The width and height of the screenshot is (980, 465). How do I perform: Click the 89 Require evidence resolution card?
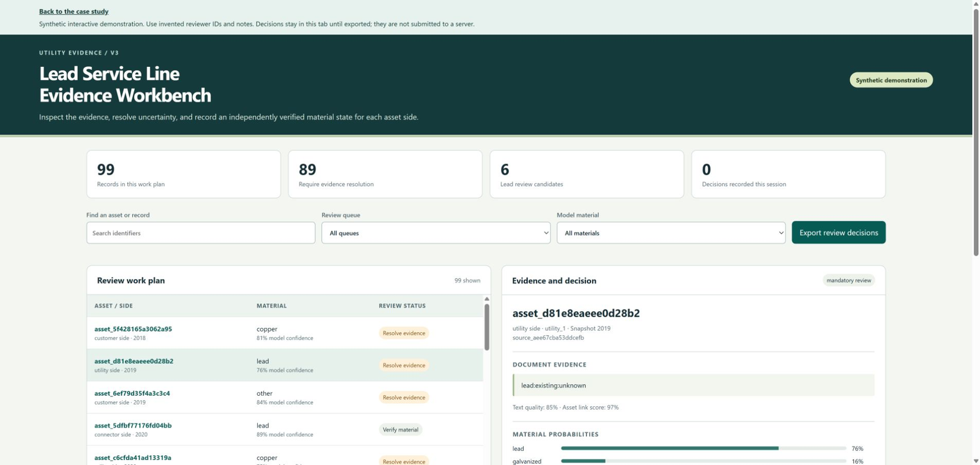[385, 174]
